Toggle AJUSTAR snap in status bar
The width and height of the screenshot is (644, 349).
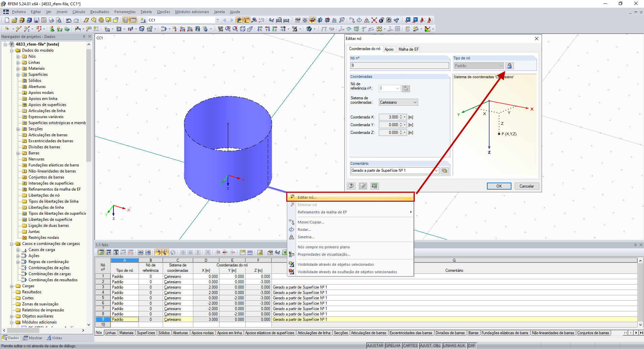(375, 346)
